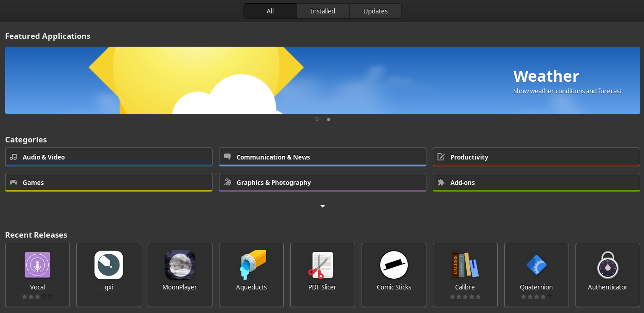Open the Aqueducts app icon
644x313 pixels.
pyautogui.click(x=251, y=265)
